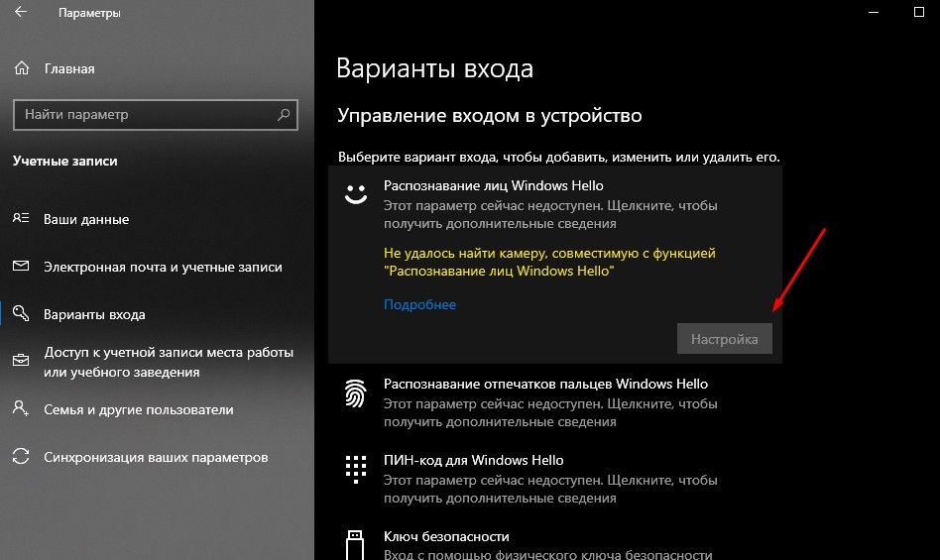Expand ПИН-код для Windows Hello option
The height and width of the screenshot is (560, 940).
pyautogui.click(x=473, y=460)
